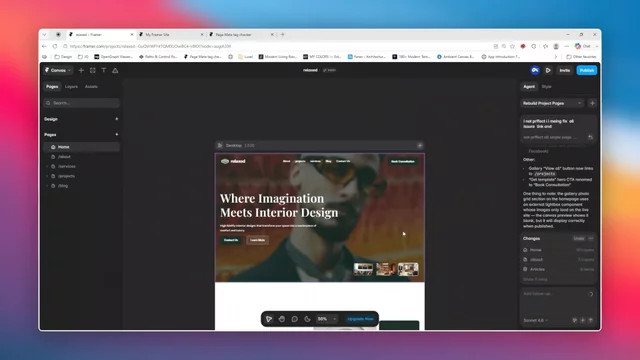This screenshot has width=640, height=360.
Task: Play the Desktop breakpoint preview
Action: pos(220,145)
